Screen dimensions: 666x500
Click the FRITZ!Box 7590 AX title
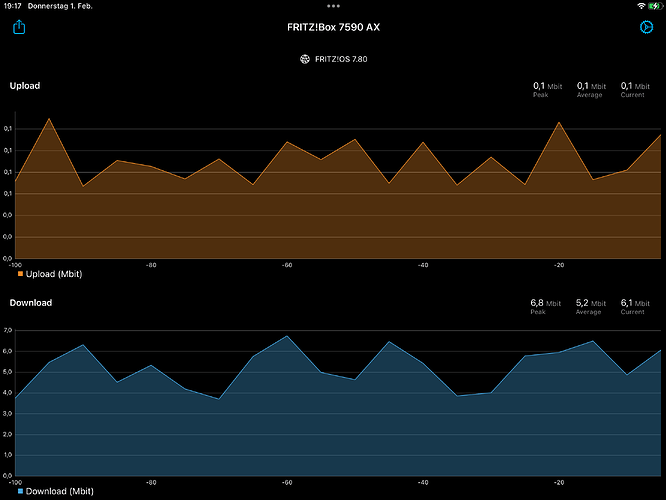coord(333,27)
